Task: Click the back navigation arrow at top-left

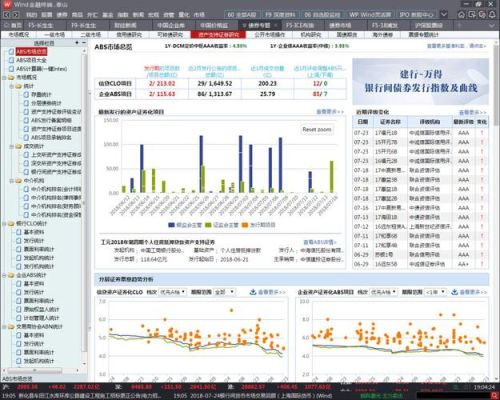Action: point(7,15)
